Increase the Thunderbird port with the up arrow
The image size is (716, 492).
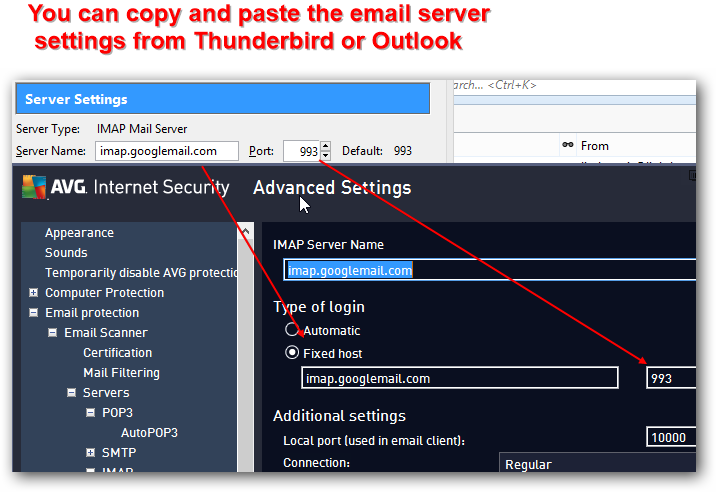coord(325,146)
